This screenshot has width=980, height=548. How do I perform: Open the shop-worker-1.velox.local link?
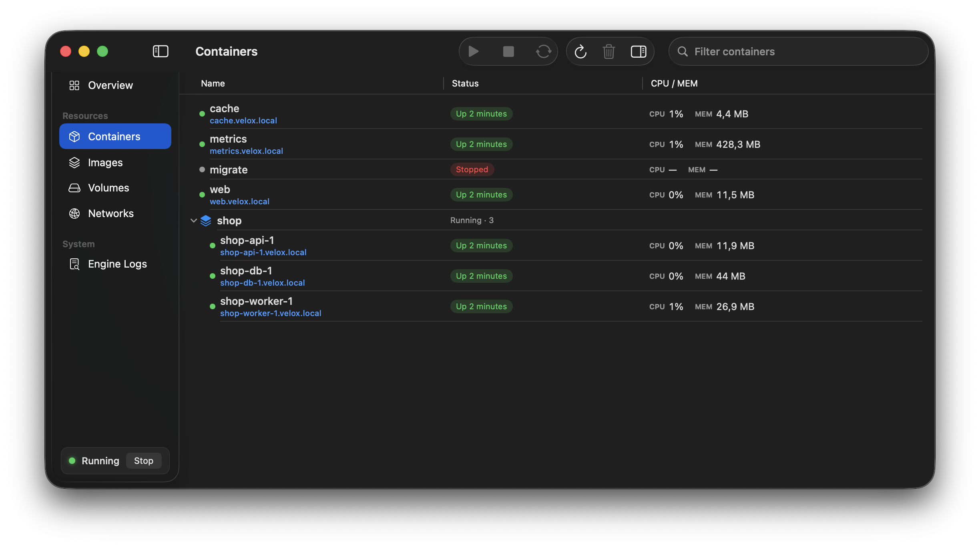[271, 313]
